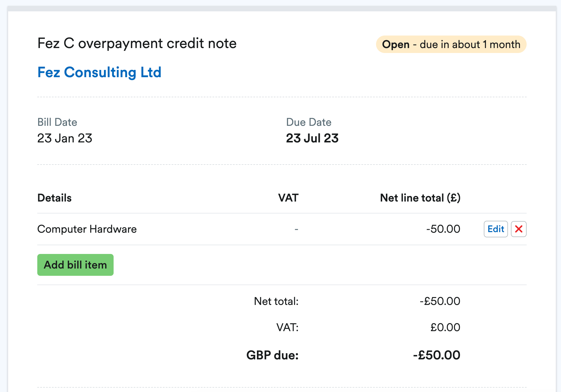Click the GBP due amount

coord(436,355)
